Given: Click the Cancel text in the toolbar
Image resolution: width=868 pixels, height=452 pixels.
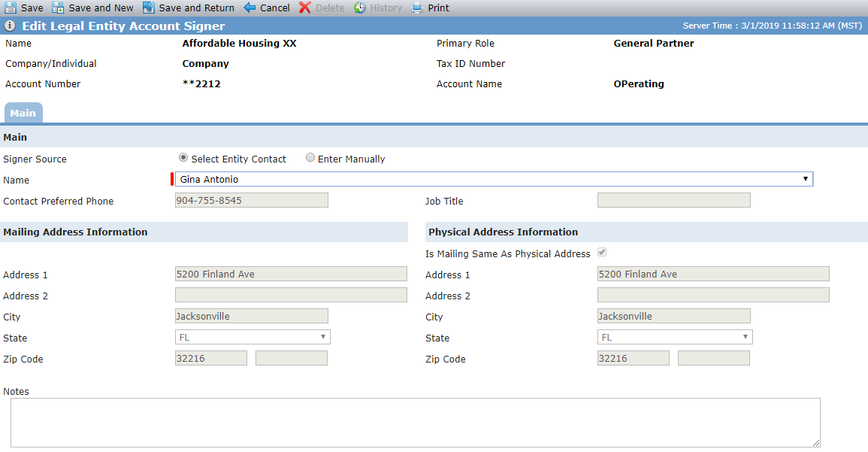Looking at the screenshot, I should coord(274,8).
